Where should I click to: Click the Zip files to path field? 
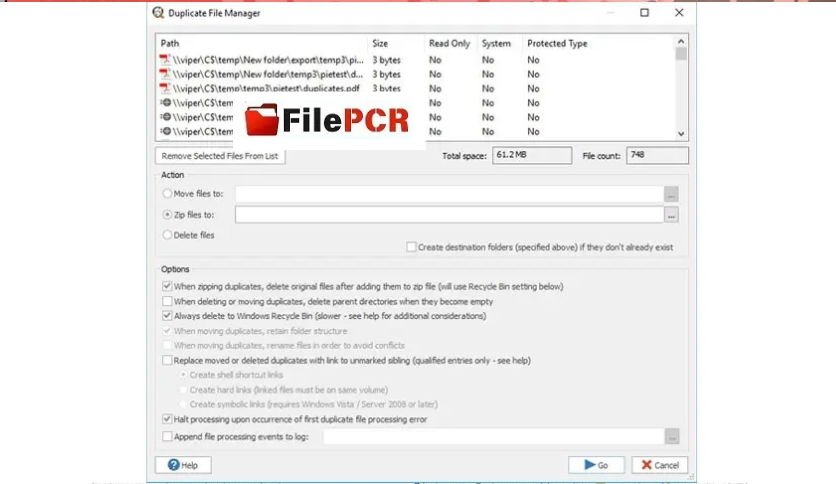[x=449, y=215]
